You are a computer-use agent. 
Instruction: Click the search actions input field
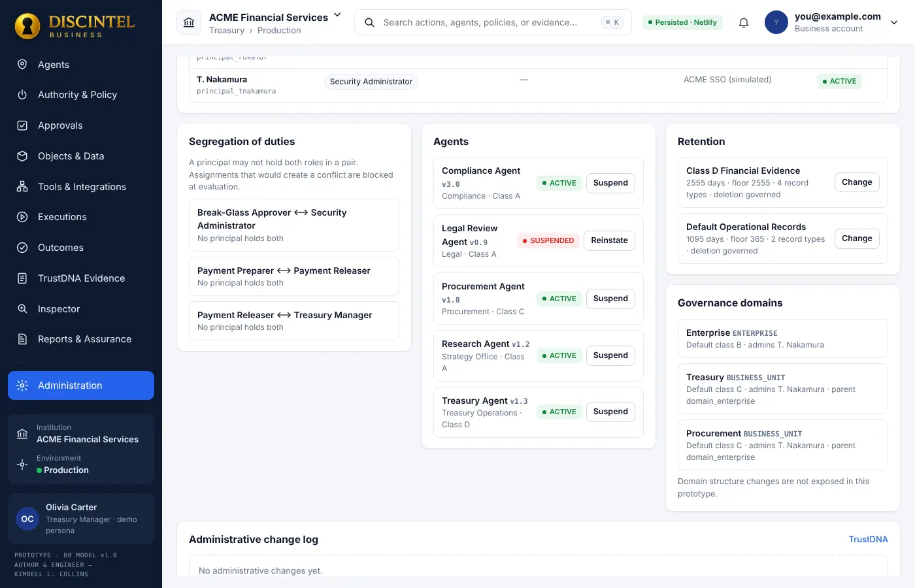493,22
